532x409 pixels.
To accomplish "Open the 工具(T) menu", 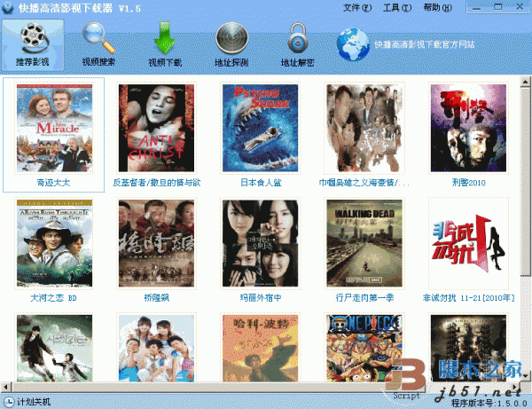I will click(397, 7).
